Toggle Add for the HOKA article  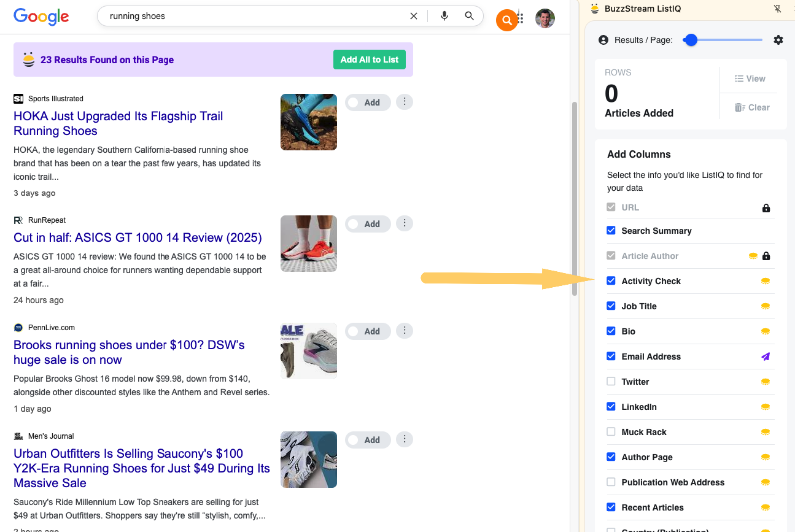[368, 102]
